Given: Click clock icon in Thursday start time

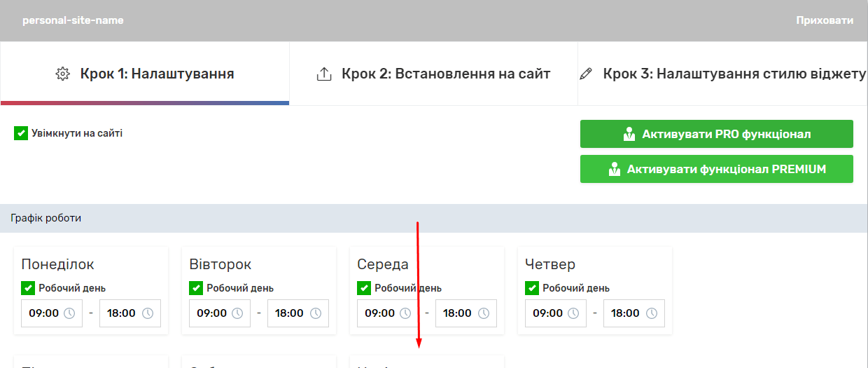Looking at the screenshot, I should [573, 313].
